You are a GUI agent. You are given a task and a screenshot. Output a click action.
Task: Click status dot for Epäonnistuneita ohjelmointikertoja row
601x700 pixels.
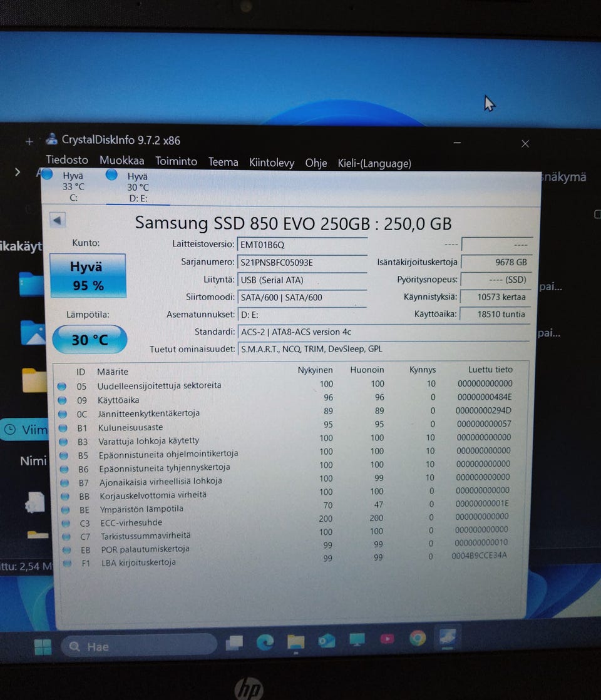[64, 456]
